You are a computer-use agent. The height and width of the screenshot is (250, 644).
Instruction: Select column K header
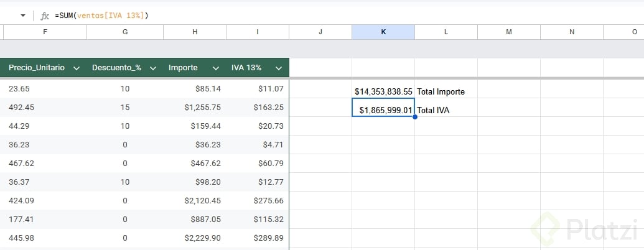[383, 32]
